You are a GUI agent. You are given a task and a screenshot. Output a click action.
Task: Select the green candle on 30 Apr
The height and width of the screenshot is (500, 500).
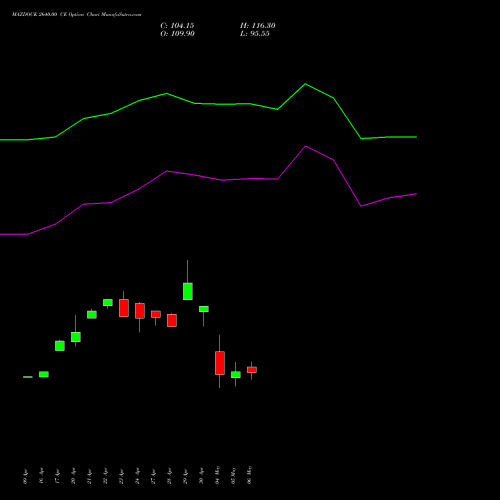tap(204, 309)
